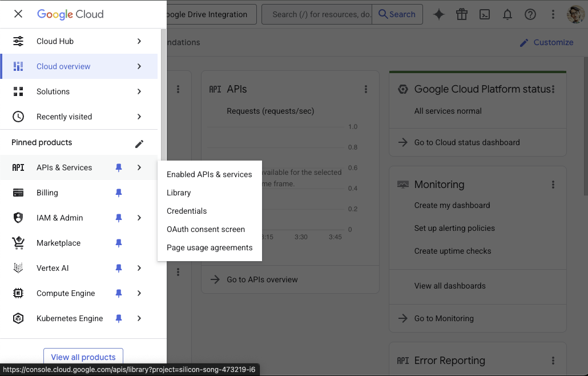Expand the APIs & Services chevron
The image size is (588, 376).
pyautogui.click(x=139, y=168)
